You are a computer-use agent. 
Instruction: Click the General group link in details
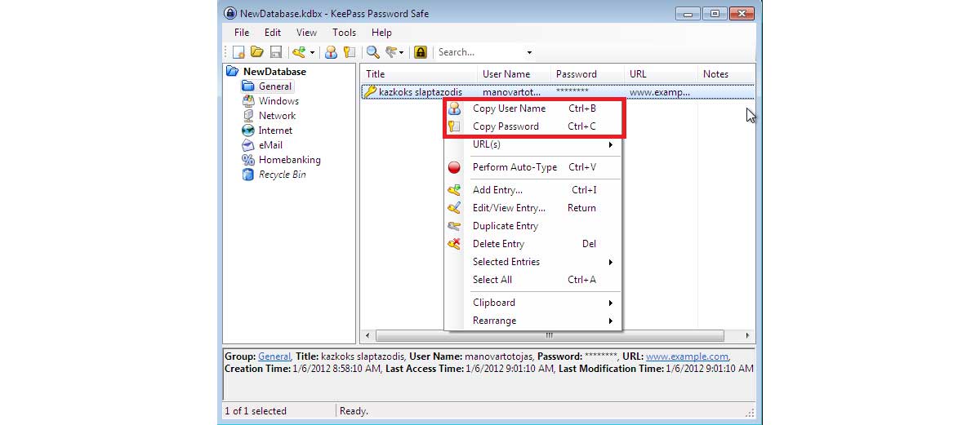(x=274, y=356)
